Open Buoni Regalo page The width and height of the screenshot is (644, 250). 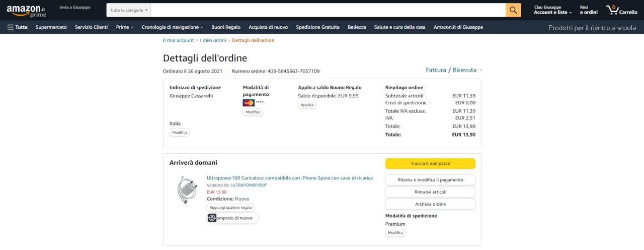click(x=226, y=27)
